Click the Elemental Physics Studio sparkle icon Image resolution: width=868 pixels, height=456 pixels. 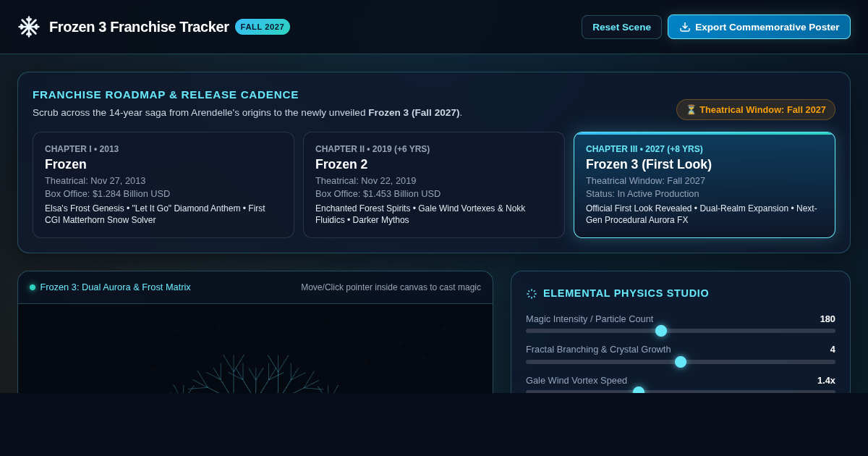point(532,294)
